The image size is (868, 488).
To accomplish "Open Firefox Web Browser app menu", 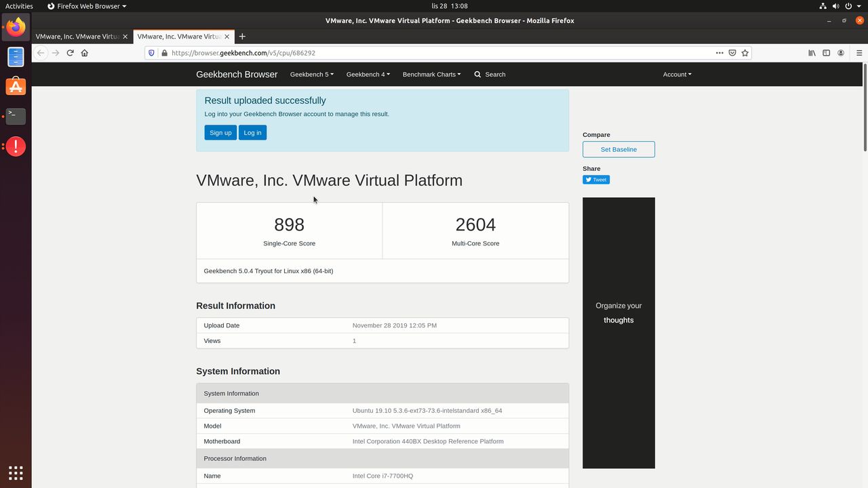I will (x=87, y=6).
